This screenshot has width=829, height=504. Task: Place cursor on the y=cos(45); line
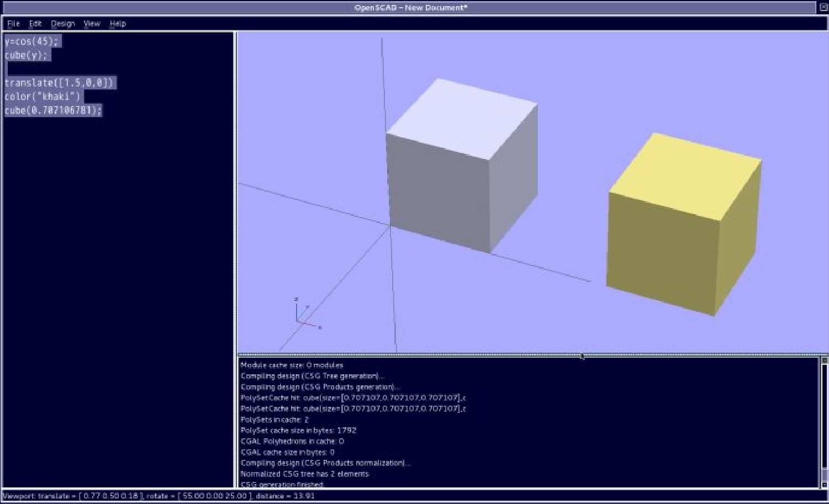click(x=31, y=41)
